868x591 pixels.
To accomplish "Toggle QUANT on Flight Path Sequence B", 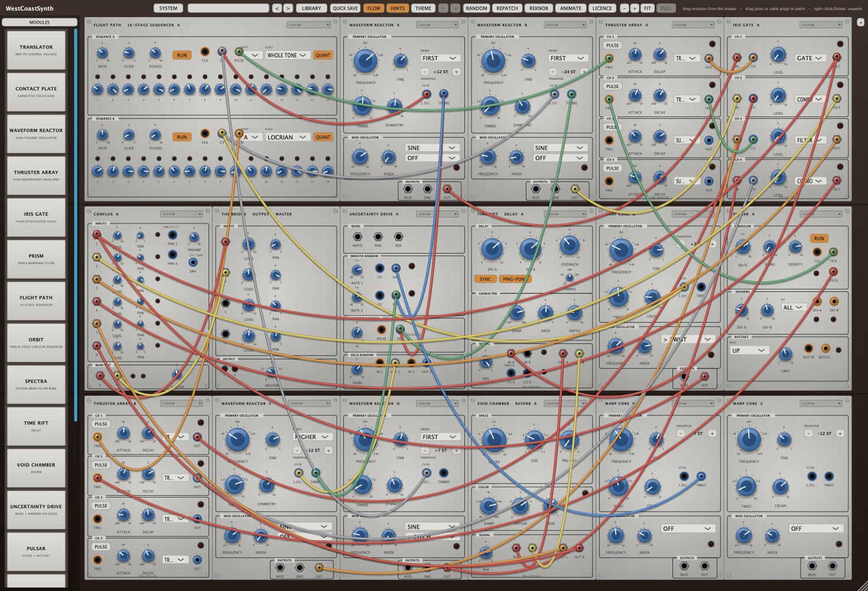I will click(x=323, y=137).
